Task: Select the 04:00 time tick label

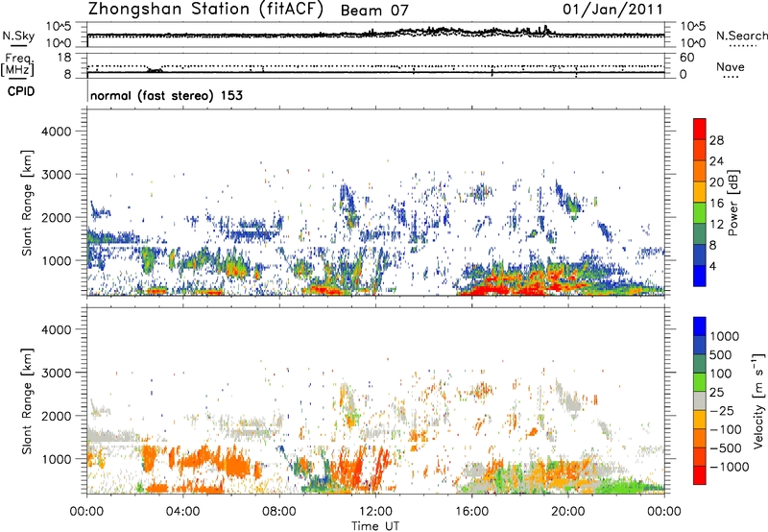Action: pyautogui.click(x=182, y=512)
